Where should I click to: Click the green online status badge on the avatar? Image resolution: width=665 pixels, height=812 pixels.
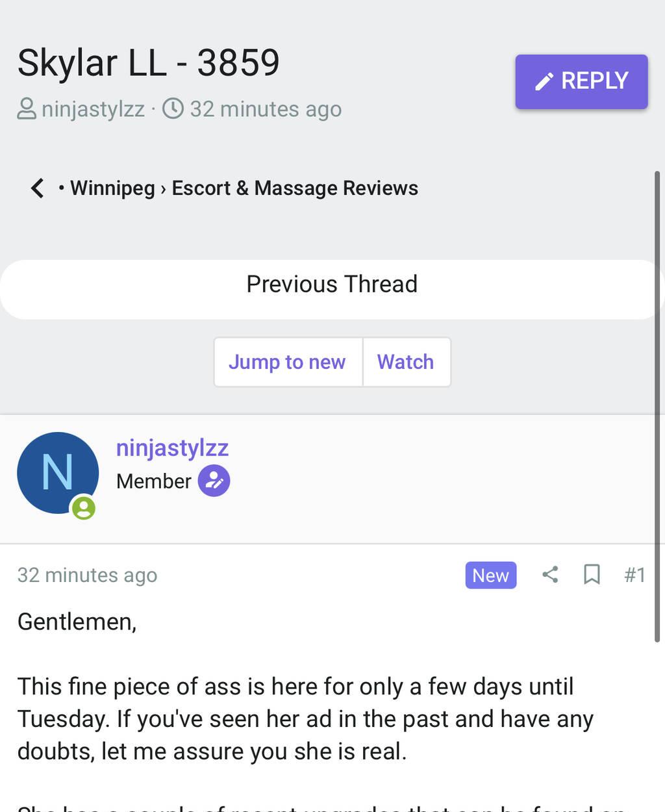[84, 507]
